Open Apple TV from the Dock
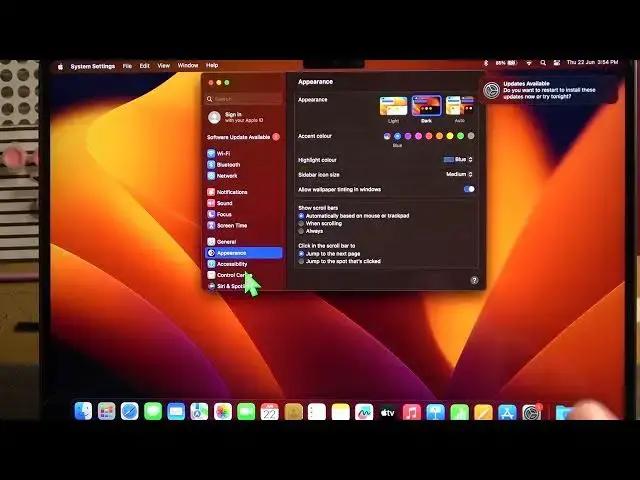The width and height of the screenshot is (640, 480). (388, 412)
